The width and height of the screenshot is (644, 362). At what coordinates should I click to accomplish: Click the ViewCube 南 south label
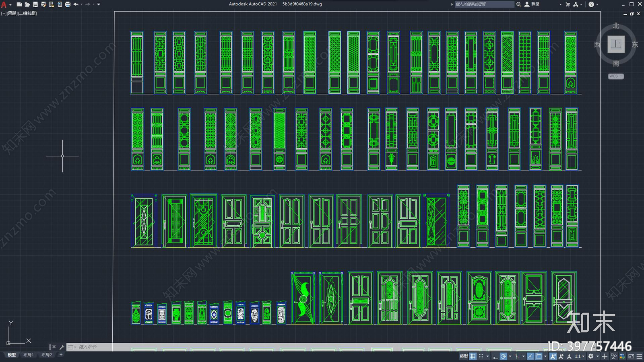click(616, 64)
